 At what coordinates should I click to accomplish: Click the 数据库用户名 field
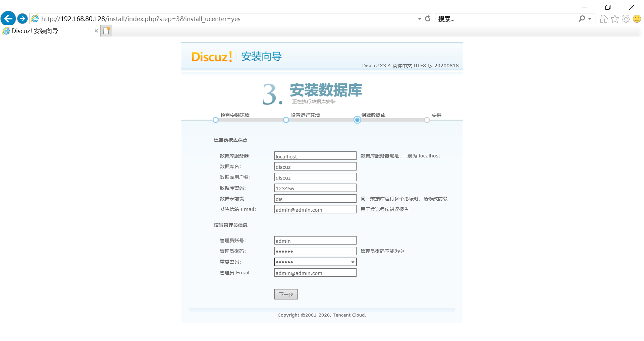pos(315,177)
